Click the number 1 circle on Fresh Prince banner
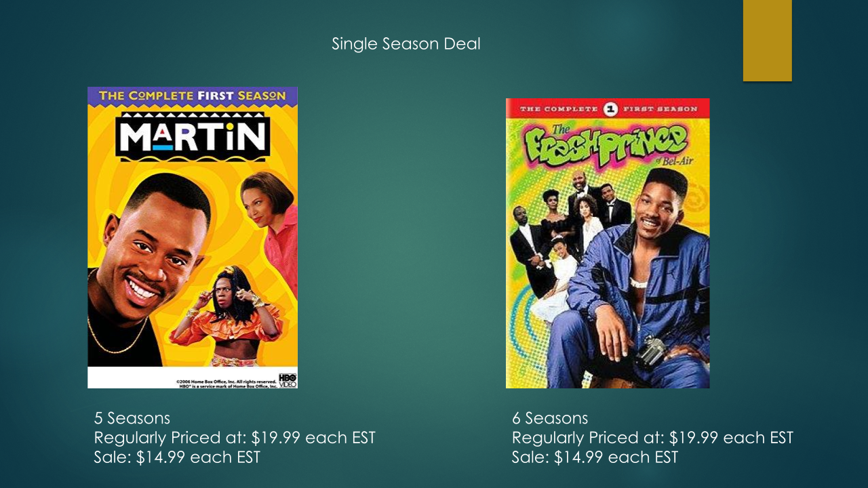Viewport: 868px width, 488px height. (x=609, y=109)
